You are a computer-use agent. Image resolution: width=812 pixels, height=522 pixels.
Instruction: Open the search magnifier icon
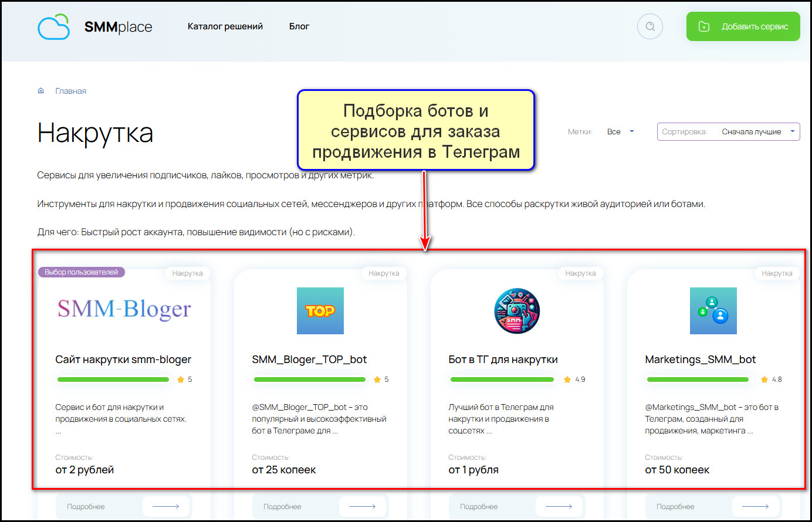tap(649, 26)
